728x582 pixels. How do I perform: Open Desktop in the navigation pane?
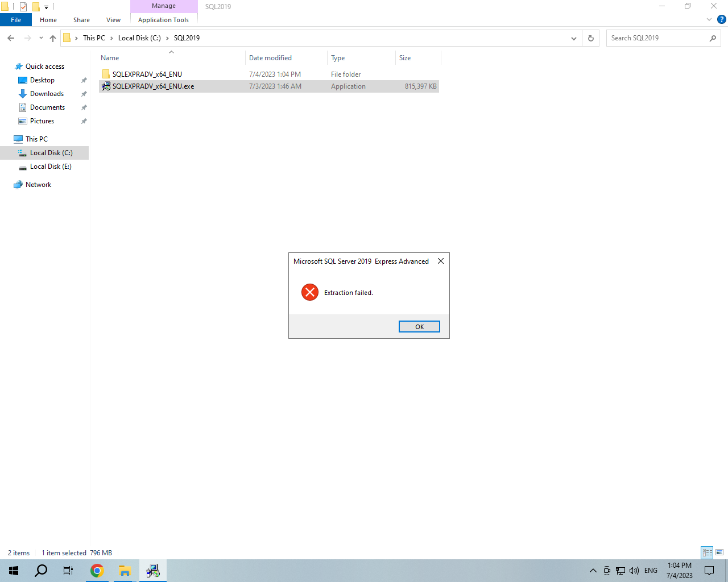click(42, 80)
